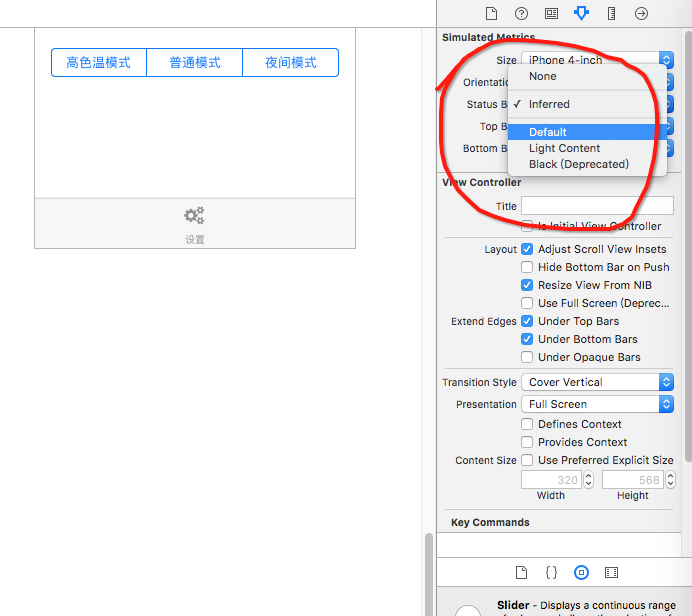Open the File inspector tab icon
This screenshot has height=616, width=692.
pos(491,13)
